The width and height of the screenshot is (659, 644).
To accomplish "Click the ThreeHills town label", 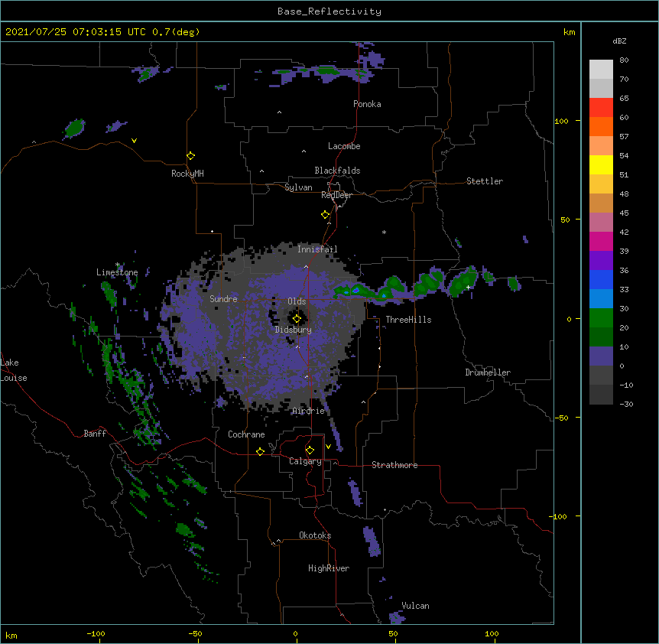I will [x=408, y=320].
